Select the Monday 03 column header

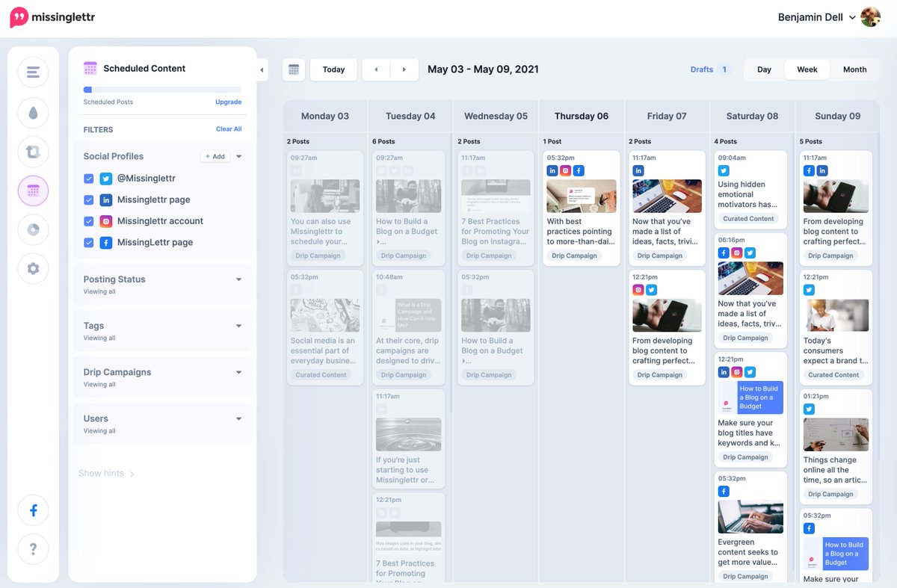coord(325,116)
